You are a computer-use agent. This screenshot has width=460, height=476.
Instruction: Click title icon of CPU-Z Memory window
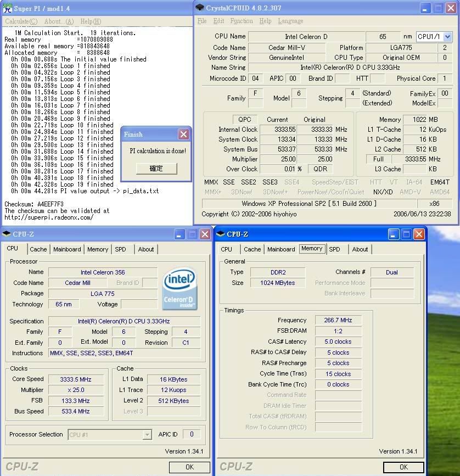pyautogui.click(x=221, y=234)
